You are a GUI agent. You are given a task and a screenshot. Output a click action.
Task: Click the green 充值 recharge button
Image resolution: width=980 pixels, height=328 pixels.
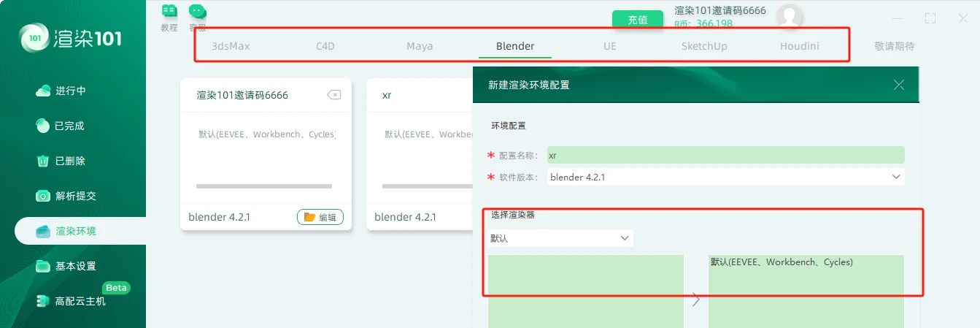(638, 20)
